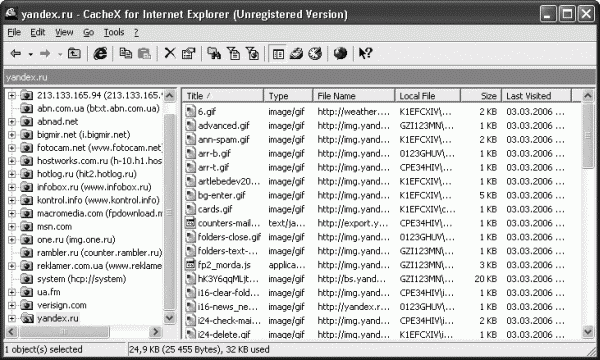Select rambler.ru in the site tree

(x=99, y=253)
